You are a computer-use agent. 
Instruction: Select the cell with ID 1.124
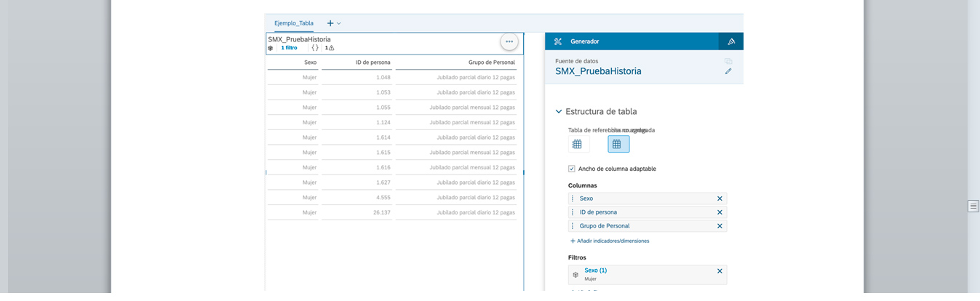pos(383,122)
